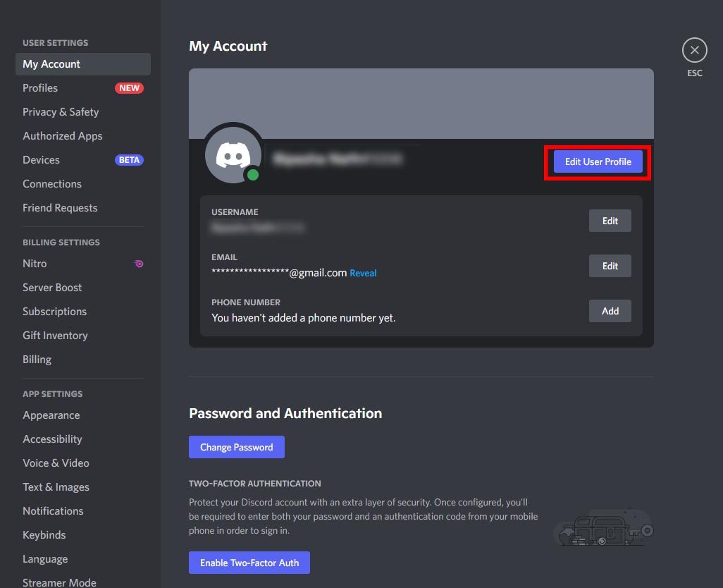Click the green online status indicator
The image size is (723, 588).
(x=253, y=173)
